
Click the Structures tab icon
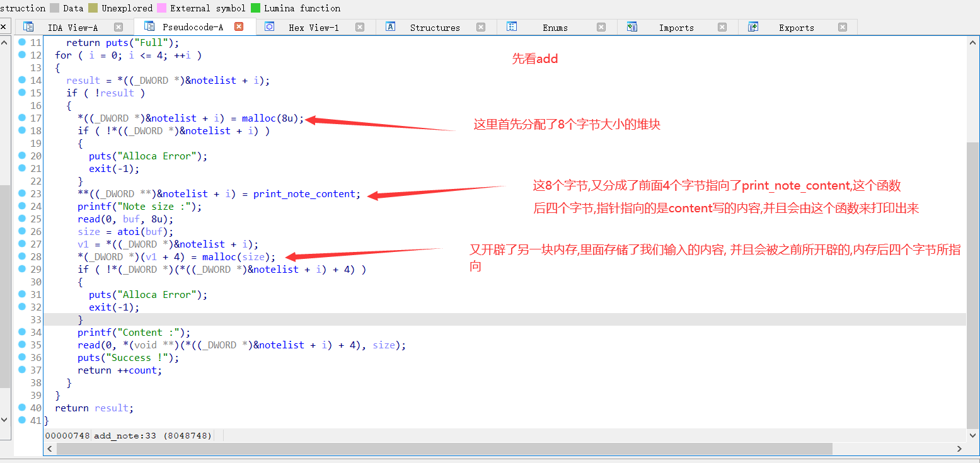point(391,26)
